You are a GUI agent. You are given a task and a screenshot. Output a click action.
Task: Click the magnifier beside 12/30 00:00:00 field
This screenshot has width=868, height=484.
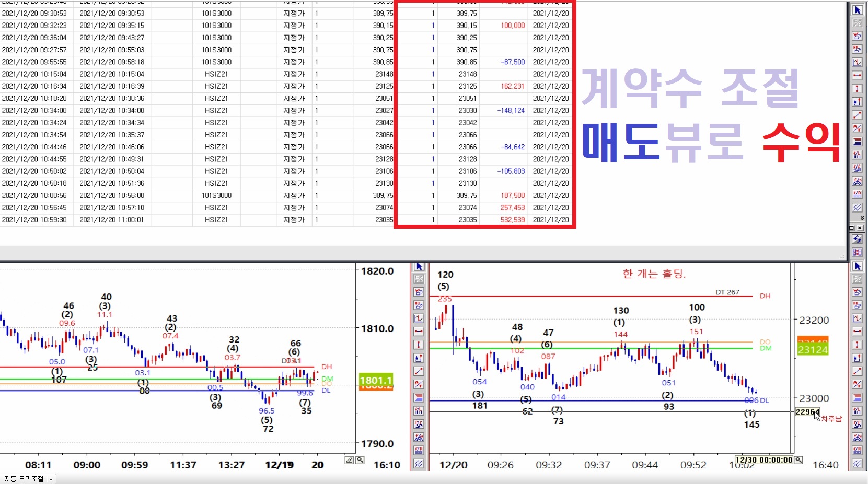(798, 460)
